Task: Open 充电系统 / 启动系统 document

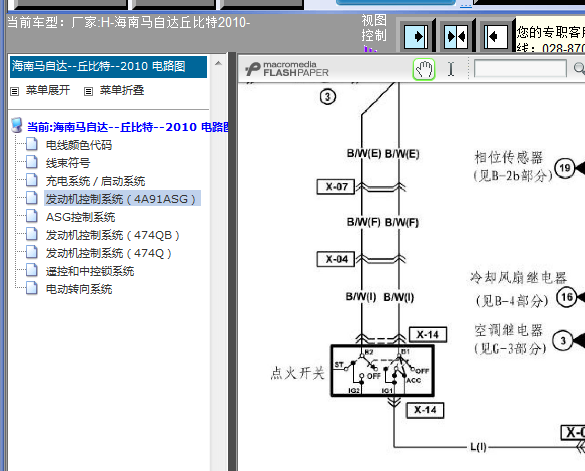Action: [95, 181]
